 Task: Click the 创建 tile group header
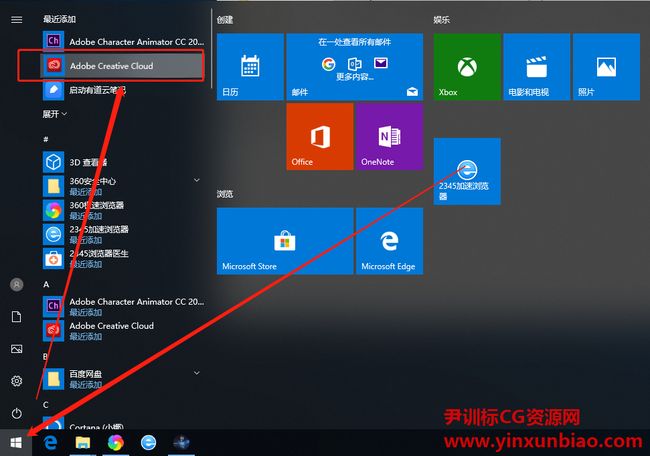225,19
